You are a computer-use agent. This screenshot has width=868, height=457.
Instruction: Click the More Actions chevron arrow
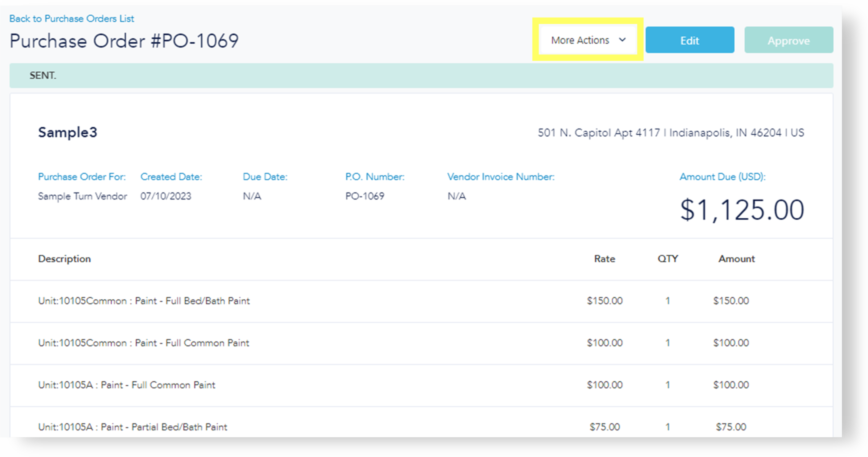622,40
